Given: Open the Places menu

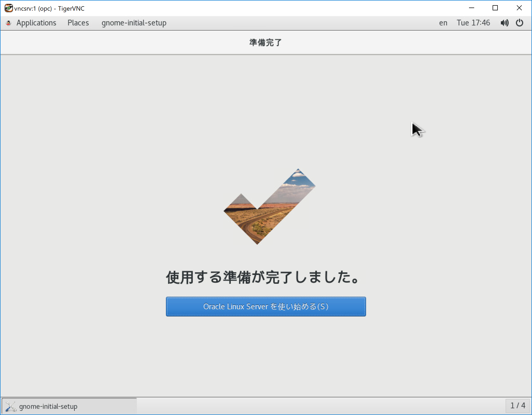Looking at the screenshot, I should (78, 23).
